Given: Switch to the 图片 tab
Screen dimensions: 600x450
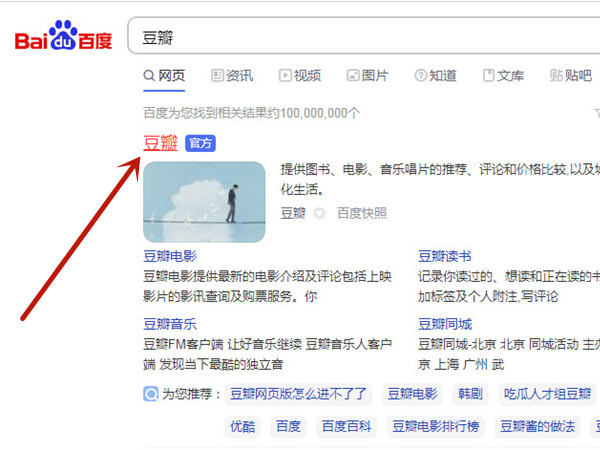Looking at the screenshot, I should 367,76.
